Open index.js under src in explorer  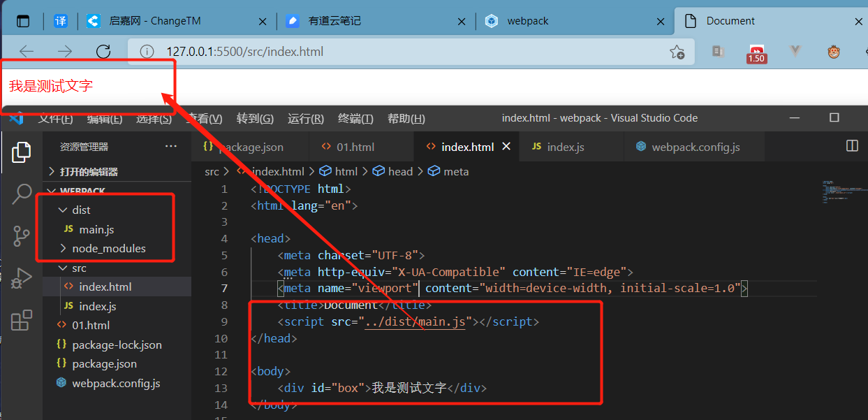(x=117, y=306)
